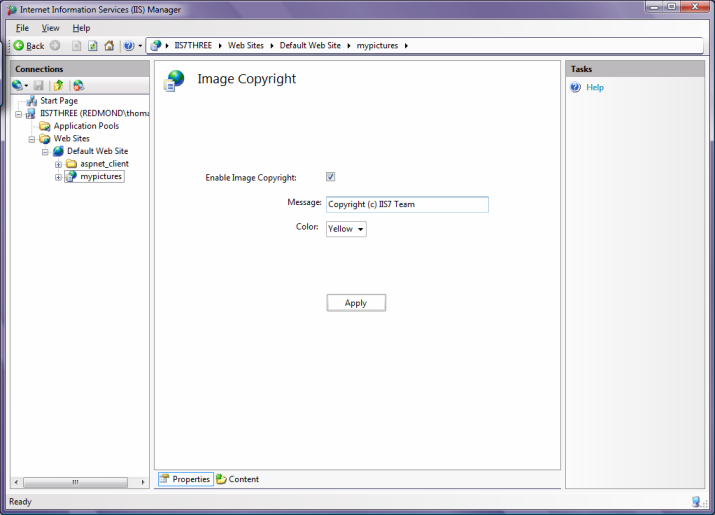715x515 pixels.
Task: Switch to the Properties tab
Action: pyautogui.click(x=186, y=479)
